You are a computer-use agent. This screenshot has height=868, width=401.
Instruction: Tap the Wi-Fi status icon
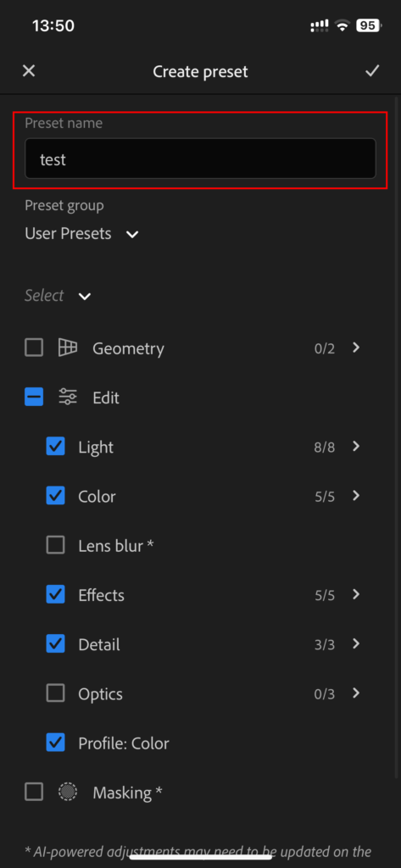343,25
